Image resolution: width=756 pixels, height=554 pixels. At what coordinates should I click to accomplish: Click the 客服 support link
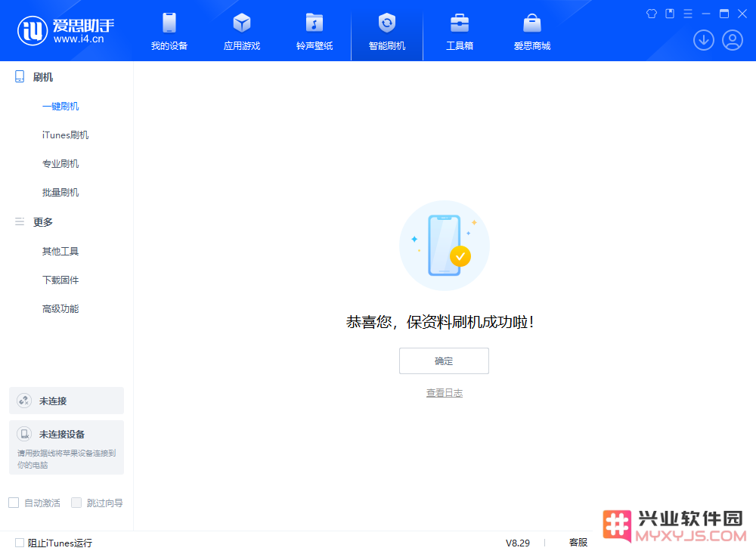(578, 543)
